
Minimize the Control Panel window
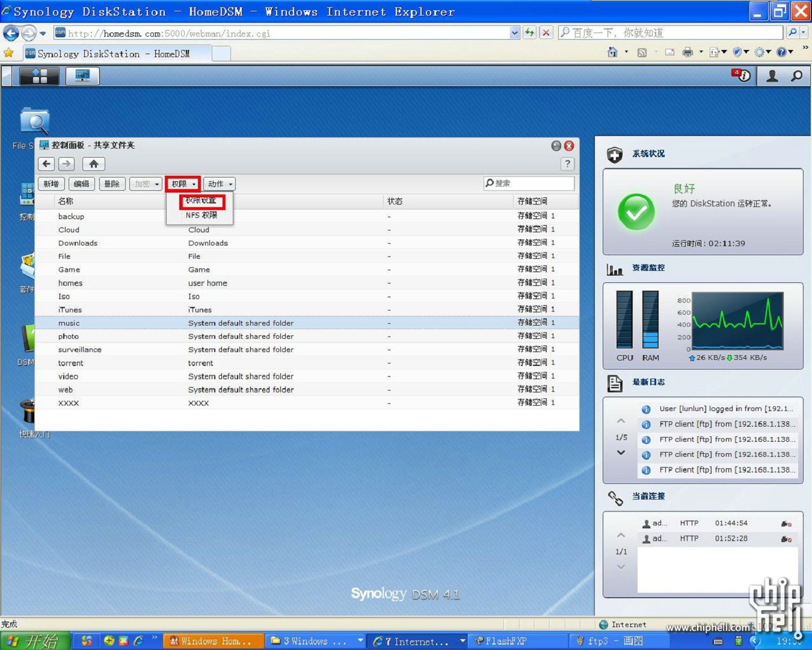coord(556,146)
